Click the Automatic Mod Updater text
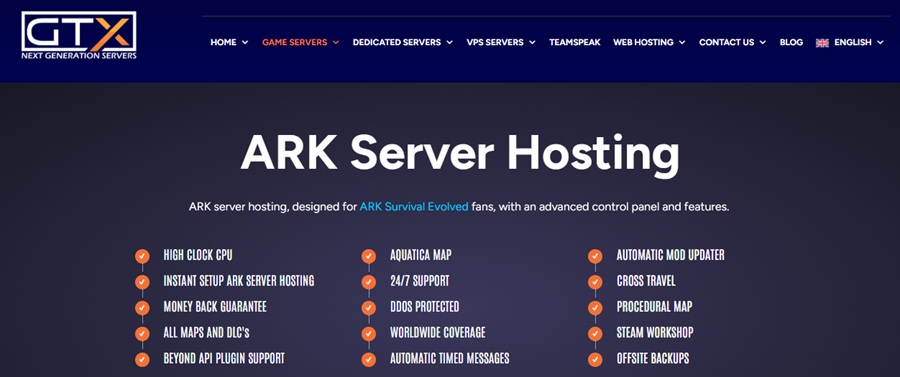This screenshot has height=377, width=900. [x=670, y=255]
